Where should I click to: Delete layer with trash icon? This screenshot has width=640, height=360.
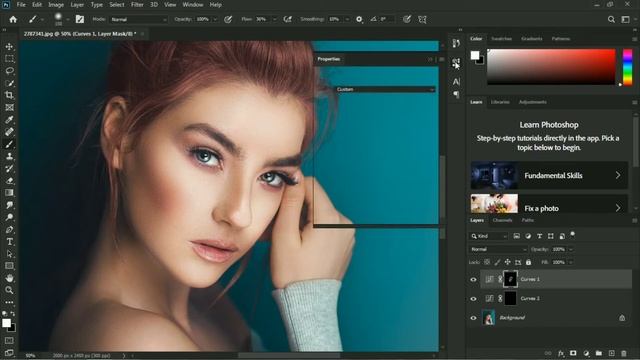[624, 353]
